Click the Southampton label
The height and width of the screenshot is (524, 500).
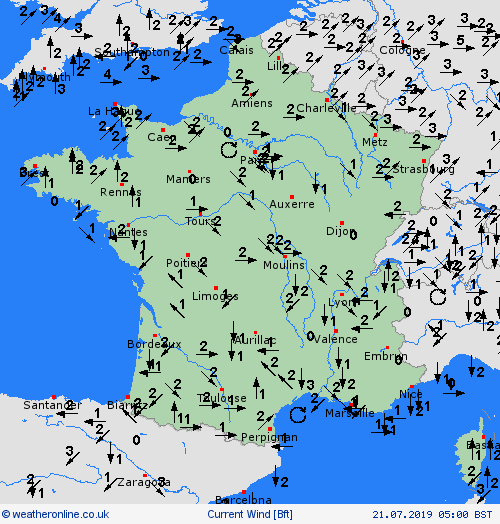coord(132,52)
